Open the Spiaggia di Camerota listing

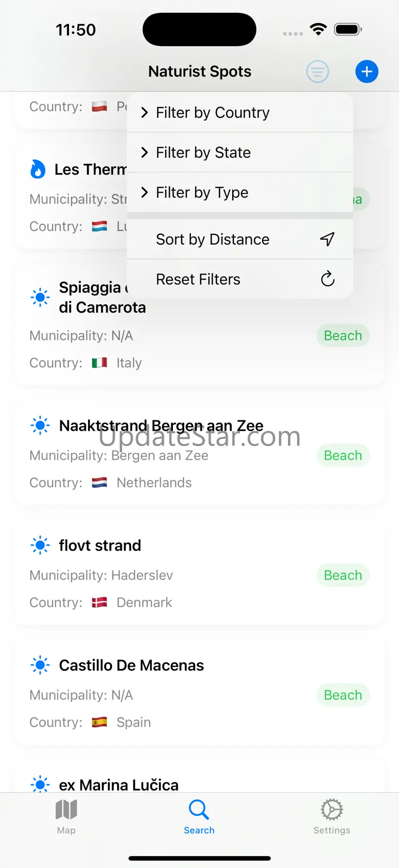[x=102, y=308]
